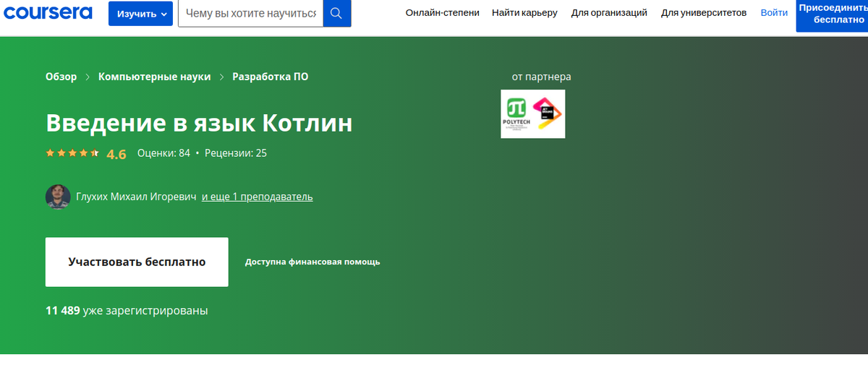Click the Coursera logo
The image size is (868, 365).
[x=46, y=12]
